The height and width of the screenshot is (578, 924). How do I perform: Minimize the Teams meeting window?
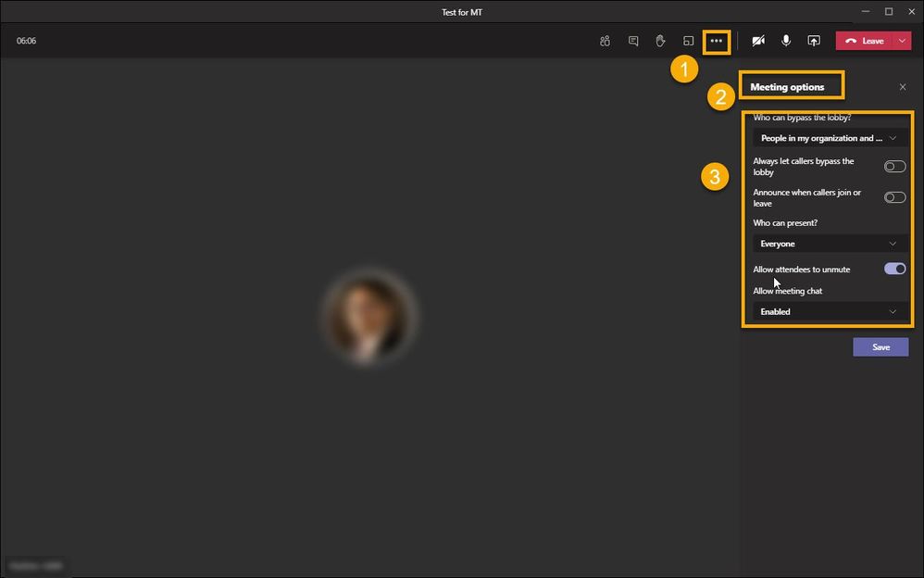point(866,11)
